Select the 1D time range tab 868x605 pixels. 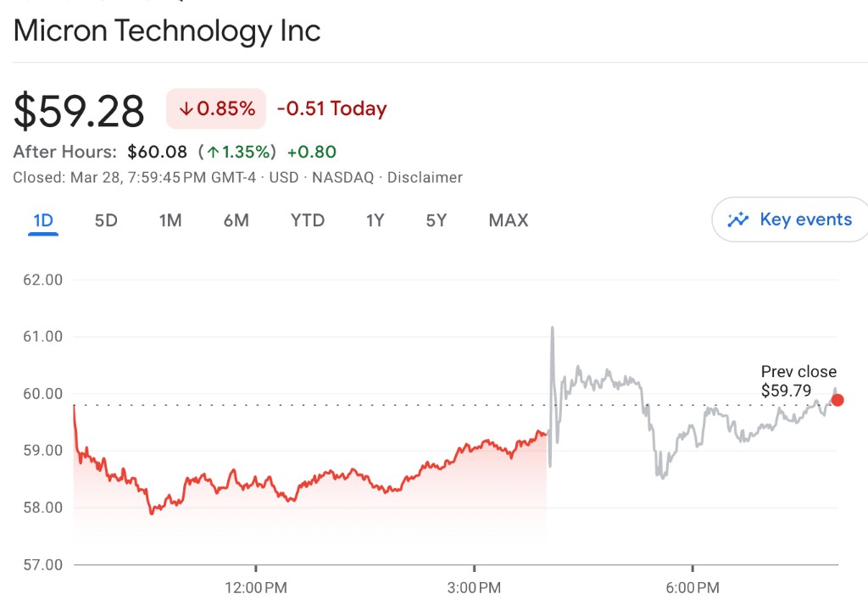click(x=43, y=220)
